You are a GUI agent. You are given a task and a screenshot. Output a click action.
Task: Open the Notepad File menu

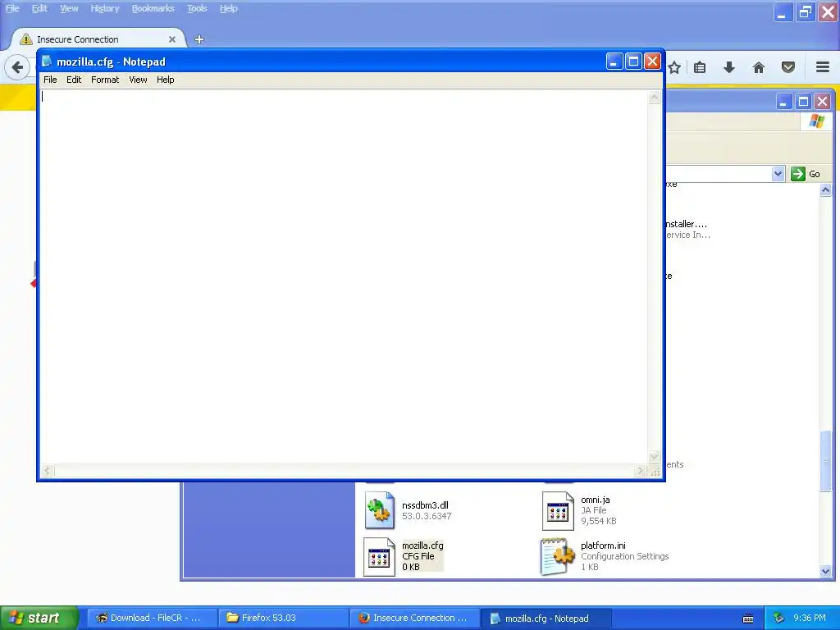(50, 80)
